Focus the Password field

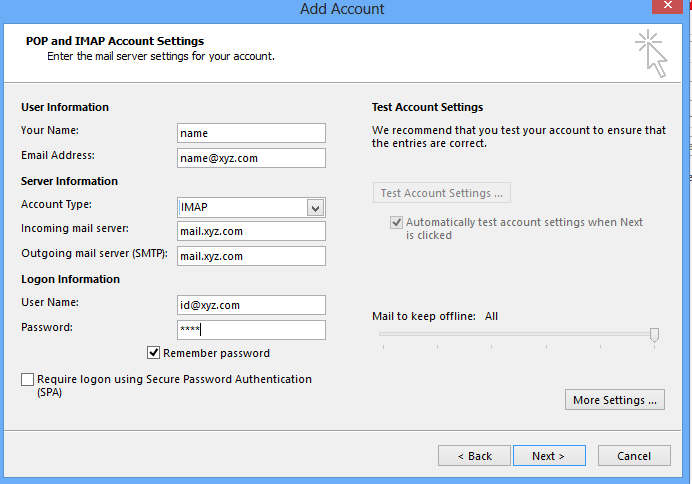tap(251, 330)
